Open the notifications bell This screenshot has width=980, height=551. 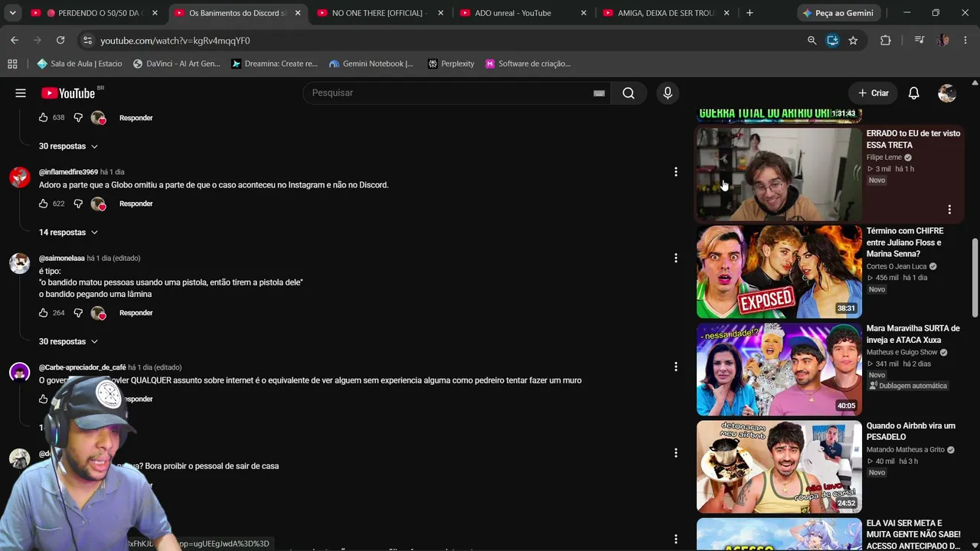point(913,93)
